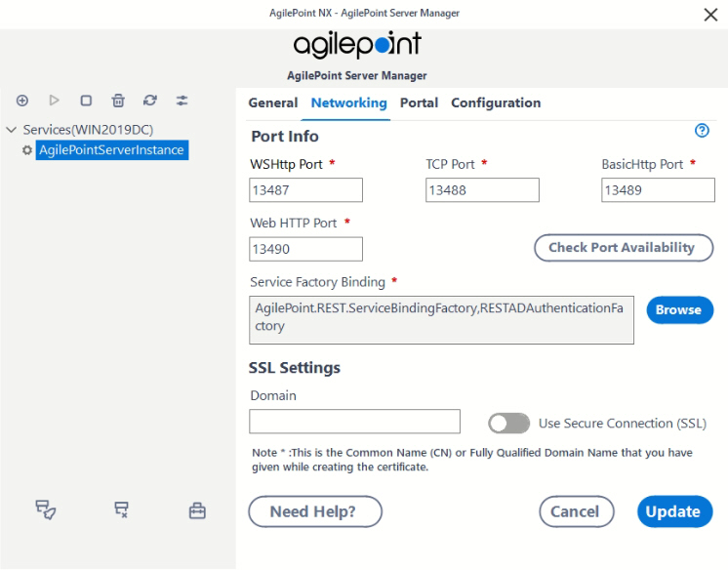Image resolution: width=728 pixels, height=570 pixels.
Task: Enable Use Secure Connection (SSL) toggle
Action: tap(508, 424)
